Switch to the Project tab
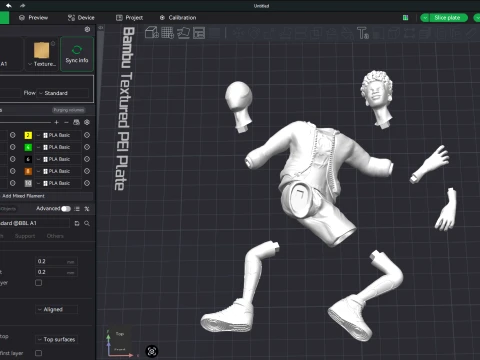This screenshot has width=480, height=360. [129, 18]
